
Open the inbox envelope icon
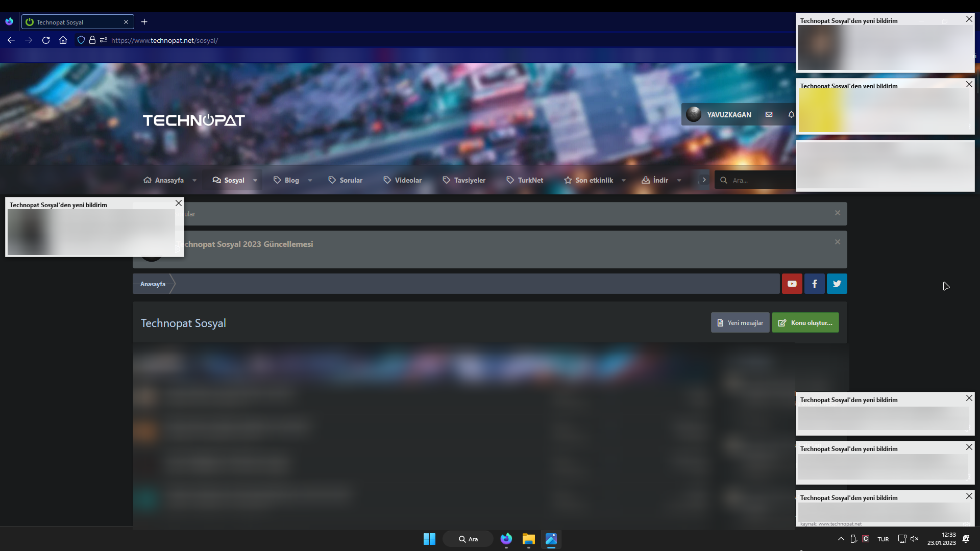point(769,115)
